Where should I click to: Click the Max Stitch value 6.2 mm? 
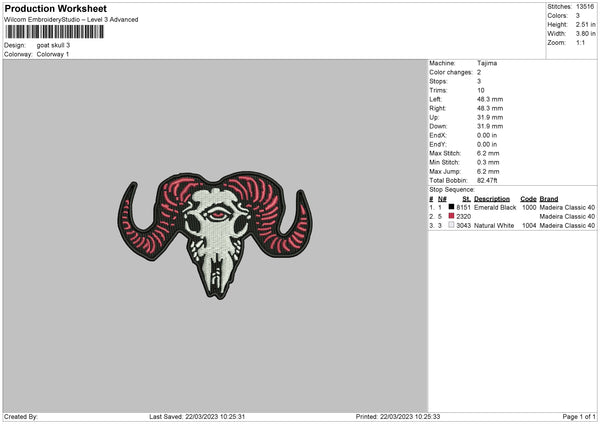click(x=488, y=153)
